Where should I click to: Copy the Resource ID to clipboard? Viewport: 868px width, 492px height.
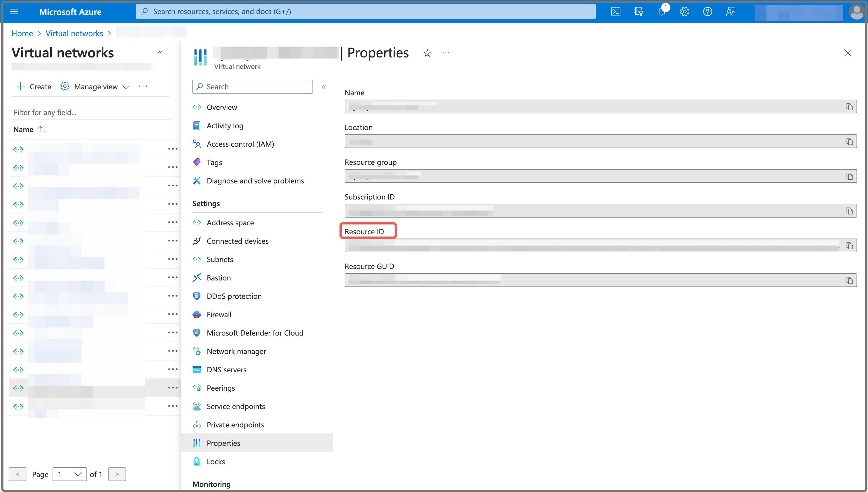coord(849,246)
